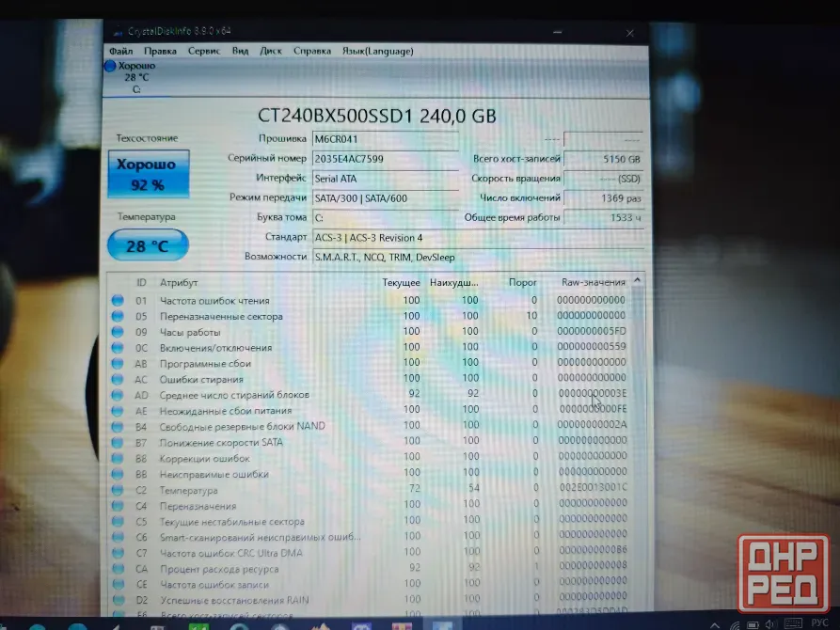
Task: Click the status icon of row CA Процент расхода ресурса
Action: click(118, 568)
